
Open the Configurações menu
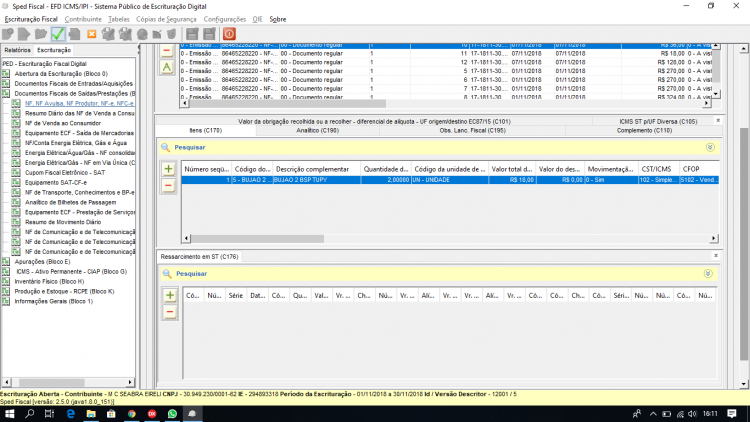(224, 19)
